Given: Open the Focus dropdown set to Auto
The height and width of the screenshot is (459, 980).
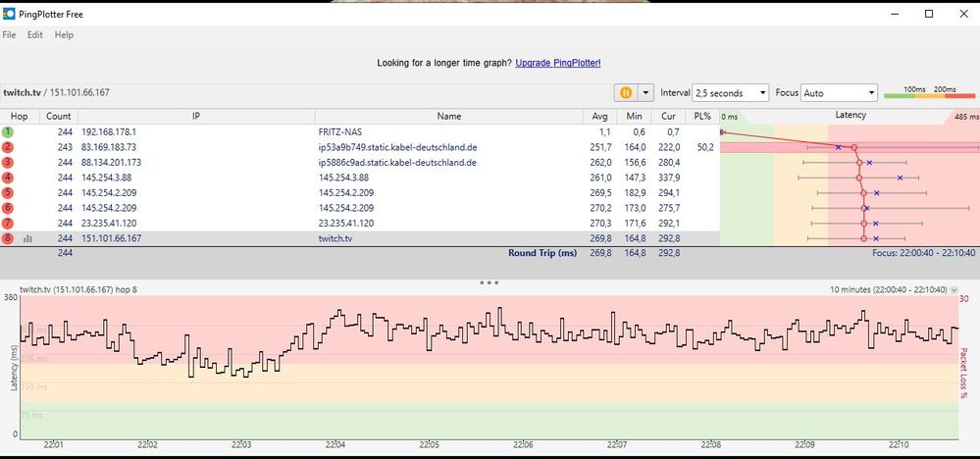Looking at the screenshot, I should pyautogui.click(x=840, y=93).
